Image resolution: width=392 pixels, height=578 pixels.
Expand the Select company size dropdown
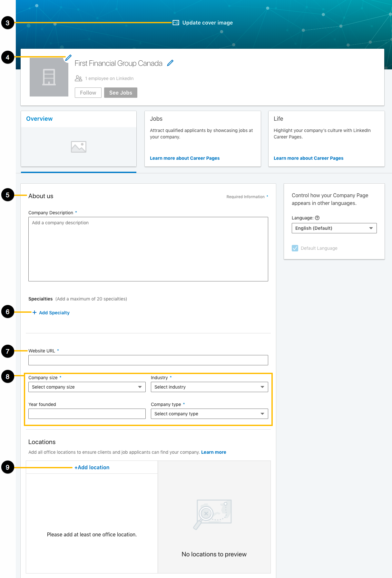coord(87,387)
